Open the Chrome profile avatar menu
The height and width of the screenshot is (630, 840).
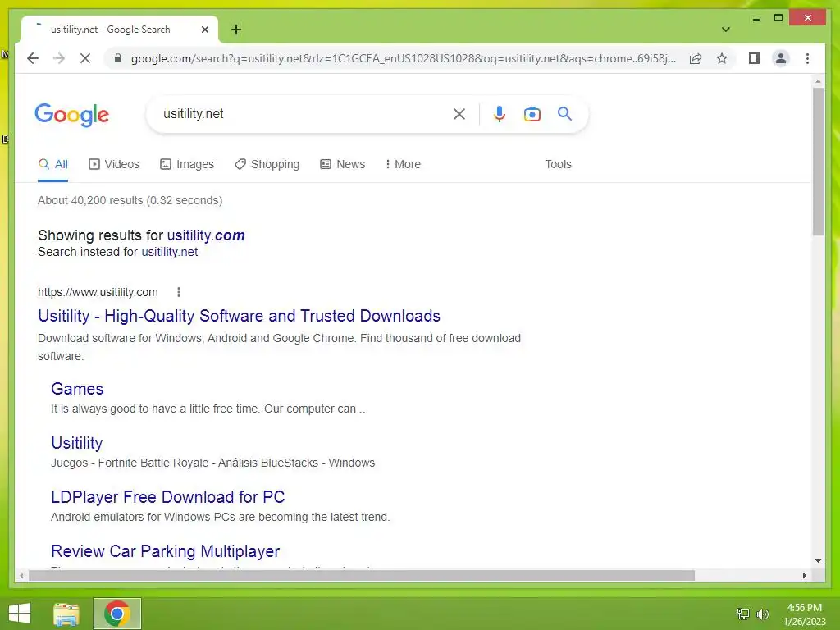click(781, 58)
